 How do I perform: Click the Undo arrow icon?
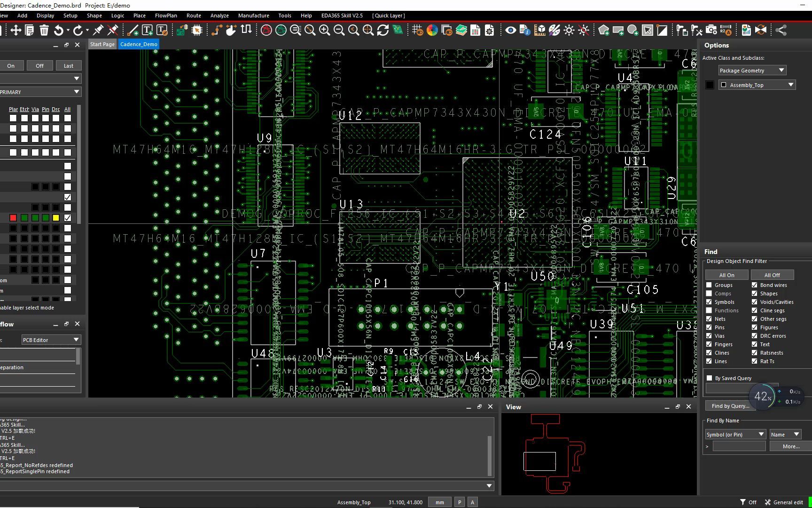coord(58,30)
